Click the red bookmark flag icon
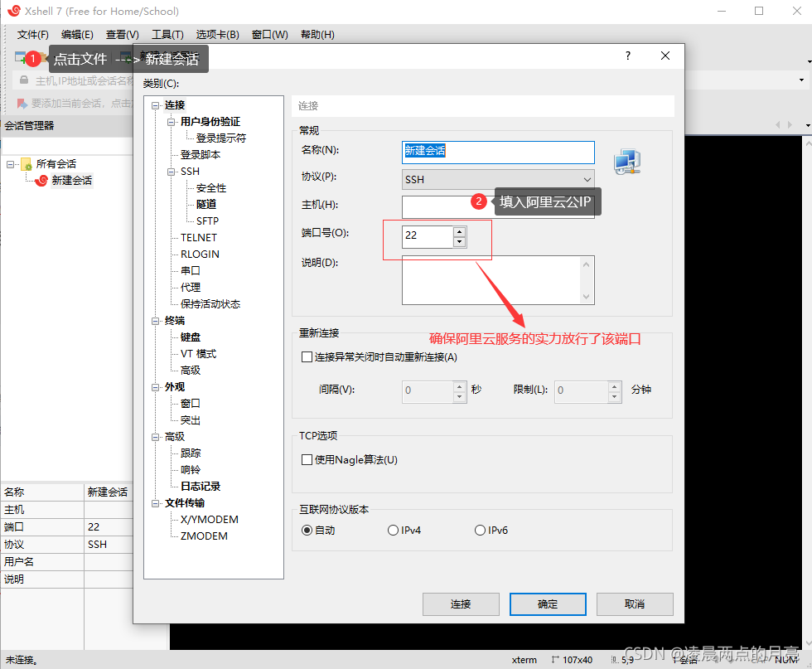This screenshot has height=669, width=812. [22, 104]
